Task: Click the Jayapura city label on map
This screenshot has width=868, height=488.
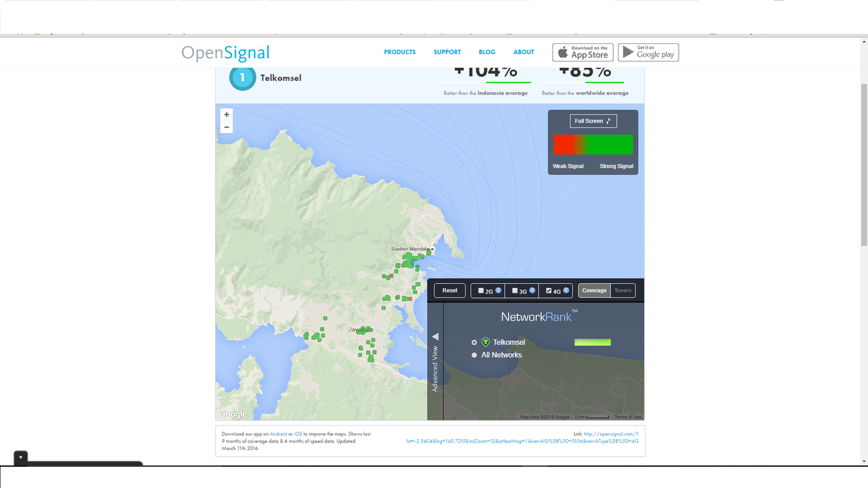Action: coord(361,329)
